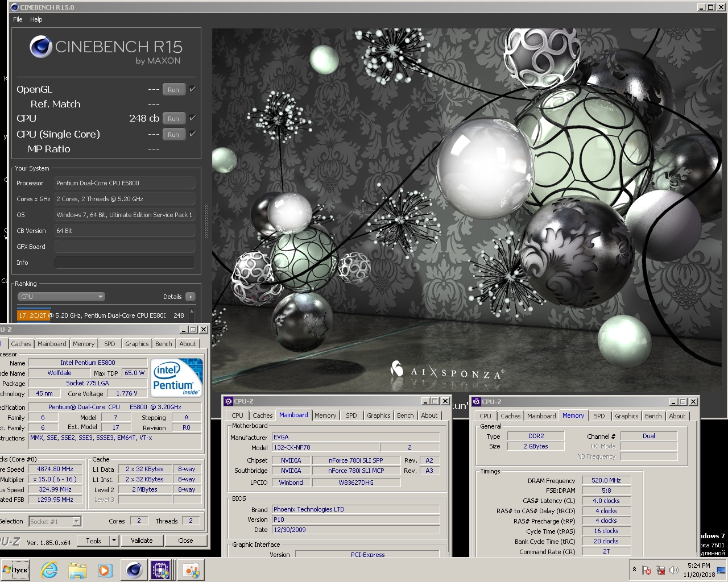
Task: Click the BIOS date 12/30/2009 field
Action: (355, 530)
